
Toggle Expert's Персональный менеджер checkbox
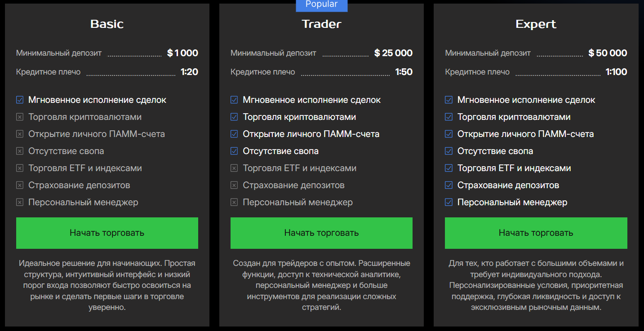pyautogui.click(x=449, y=202)
